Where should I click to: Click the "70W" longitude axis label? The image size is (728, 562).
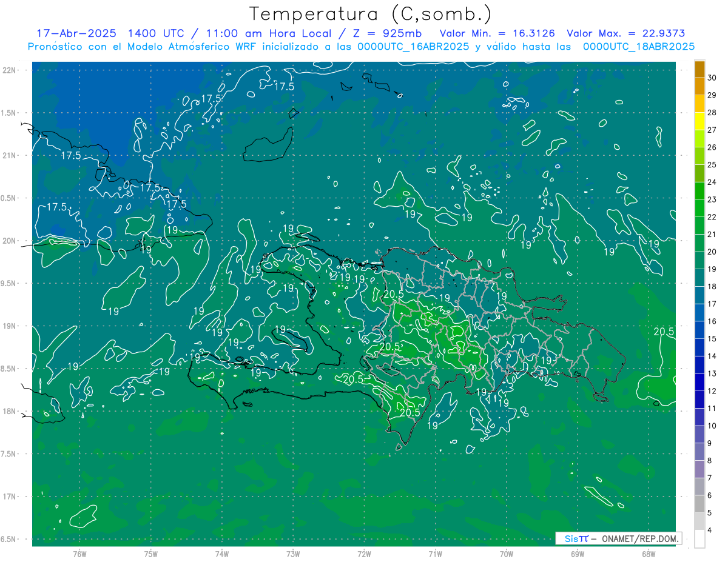[507, 554]
